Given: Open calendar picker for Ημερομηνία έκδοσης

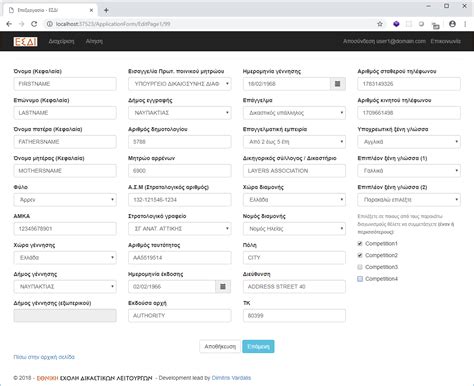Looking at the screenshot, I should point(223,287).
